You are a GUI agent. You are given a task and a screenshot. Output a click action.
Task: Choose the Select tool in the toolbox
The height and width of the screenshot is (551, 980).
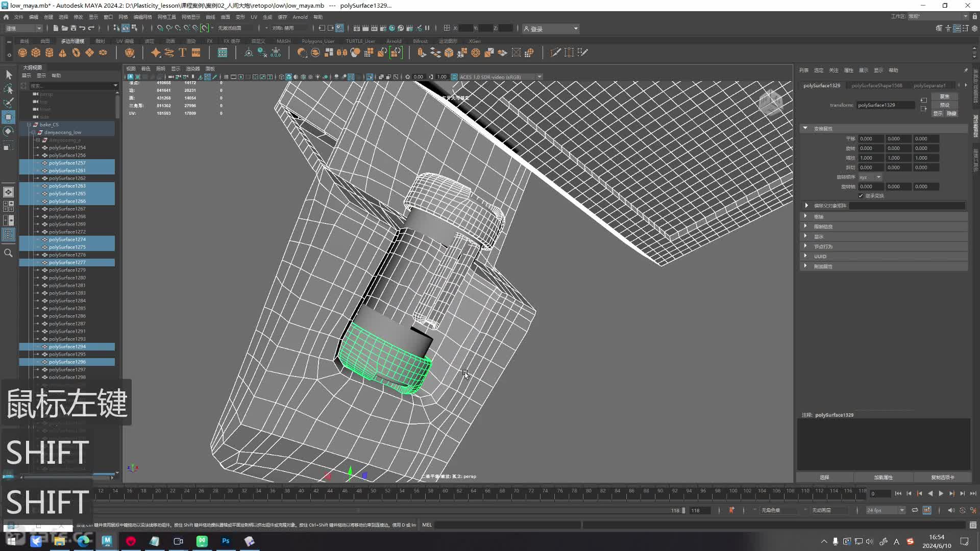tap(9, 75)
